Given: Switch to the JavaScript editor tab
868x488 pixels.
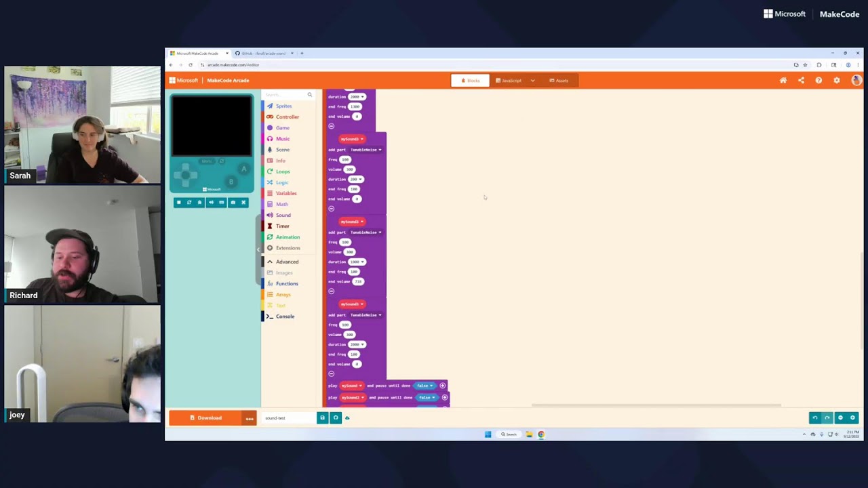Looking at the screenshot, I should [509, 80].
